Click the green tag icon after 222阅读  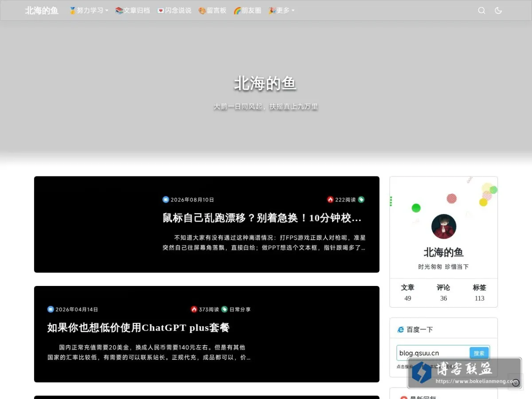coord(361,199)
